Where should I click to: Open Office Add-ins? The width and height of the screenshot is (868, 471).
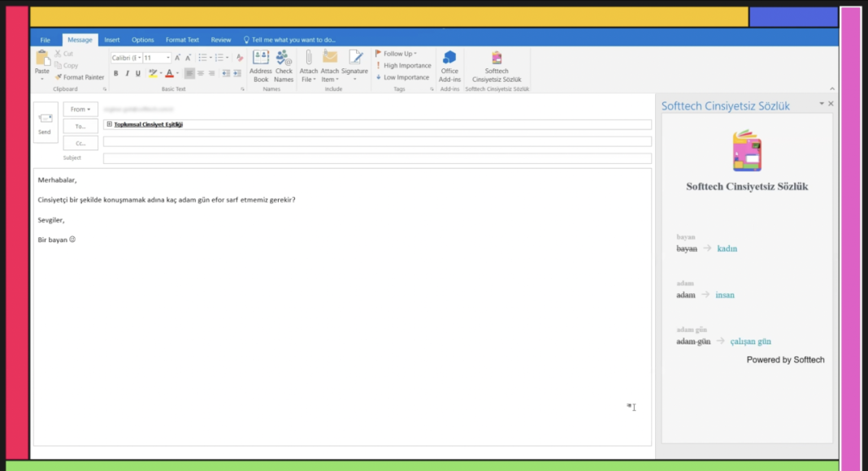click(449, 67)
